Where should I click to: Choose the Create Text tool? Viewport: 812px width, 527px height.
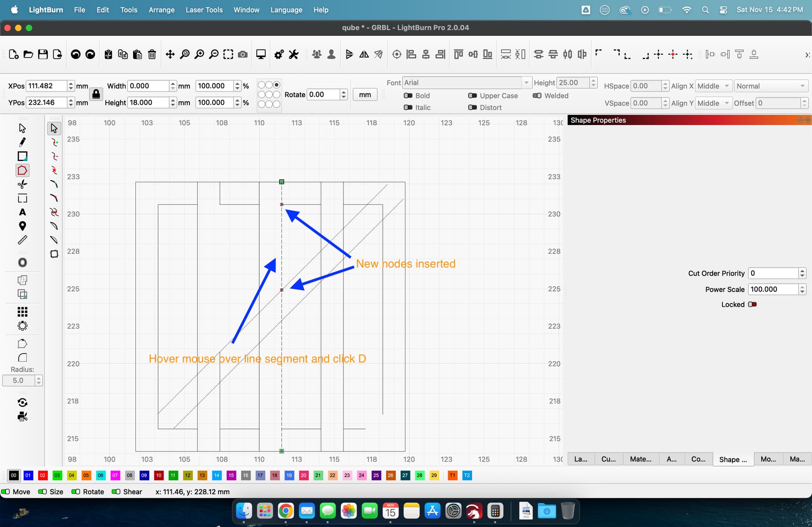pyautogui.click(x=22, y=212)
